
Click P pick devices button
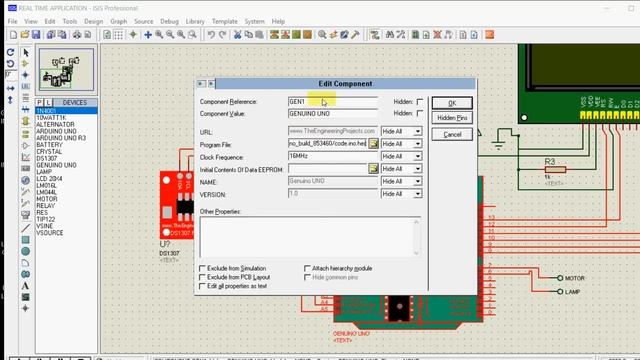pos(40,102)
